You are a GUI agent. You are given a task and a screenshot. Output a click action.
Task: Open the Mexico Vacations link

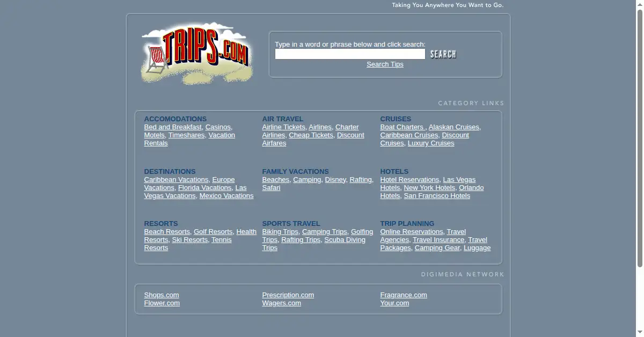click(x=226, y=196)
